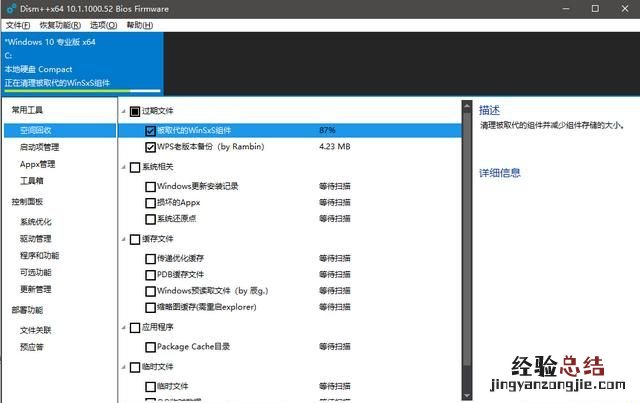Click the 常用工具 section header
The image size is (640, 403).
coord(27,110)
